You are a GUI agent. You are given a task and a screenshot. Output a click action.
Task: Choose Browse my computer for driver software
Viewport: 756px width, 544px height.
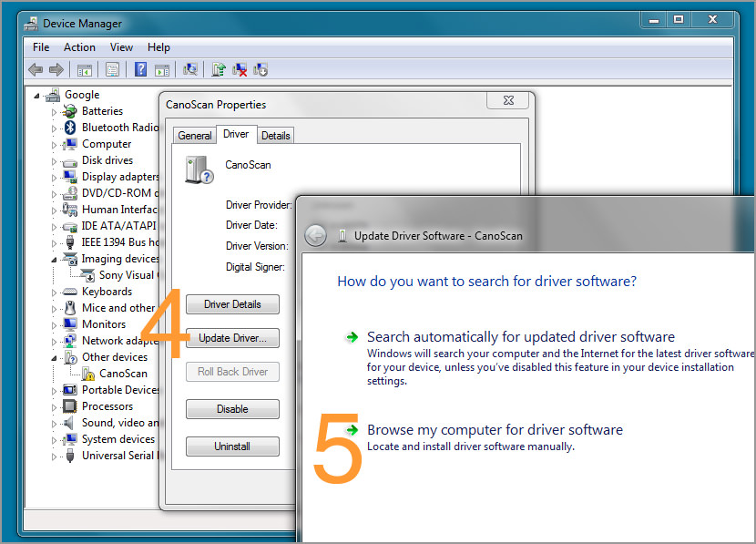pos(495,430)
